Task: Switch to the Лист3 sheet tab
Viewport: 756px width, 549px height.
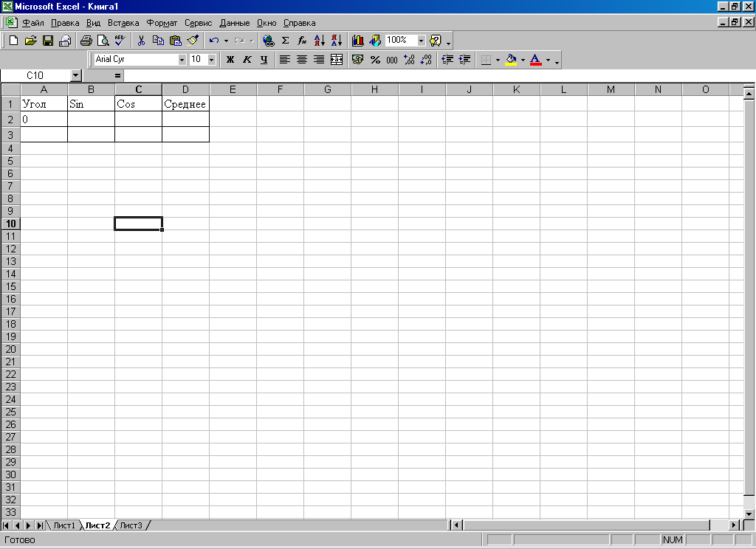Action: click(131, 525)
